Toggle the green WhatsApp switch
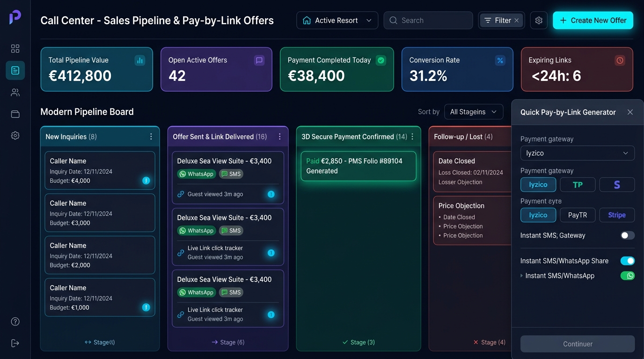The height and width of the screenshot is (359, 644). 628,276
